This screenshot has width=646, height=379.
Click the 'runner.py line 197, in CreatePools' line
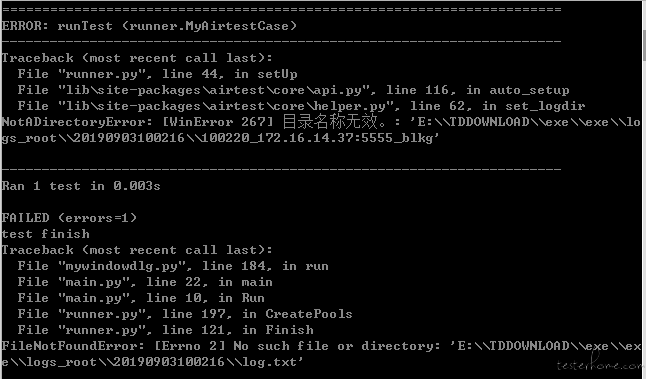[185, 314]
